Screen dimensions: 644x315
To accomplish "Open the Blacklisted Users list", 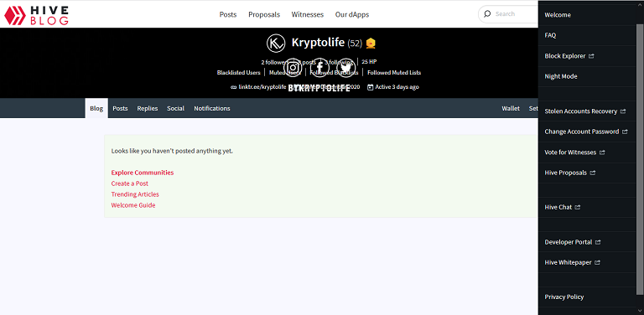I will click(x=239, y=73).
